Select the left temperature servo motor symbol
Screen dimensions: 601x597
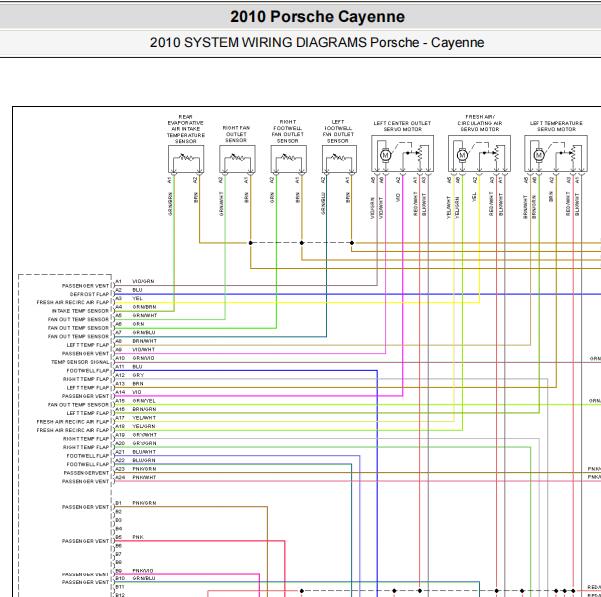coord(556,153)
